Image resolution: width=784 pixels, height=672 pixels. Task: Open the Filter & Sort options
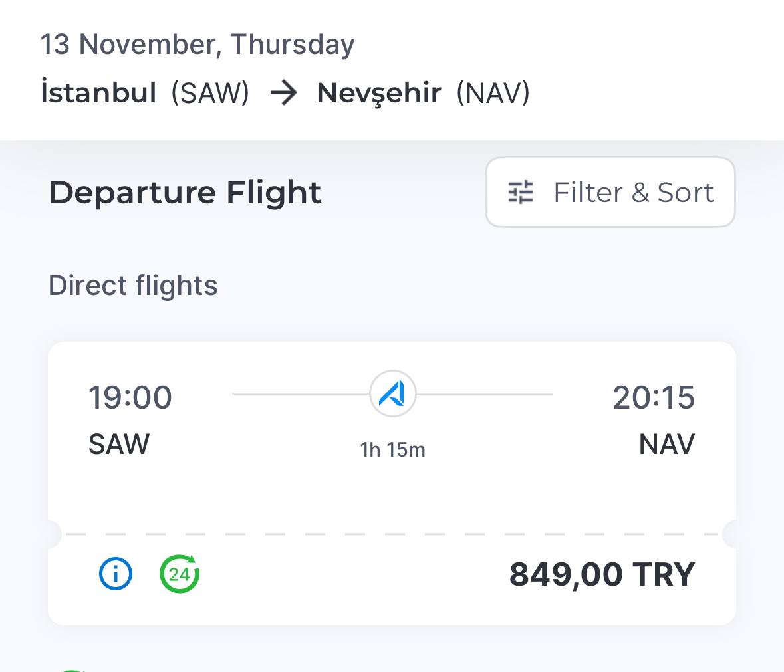pos(610,193)
